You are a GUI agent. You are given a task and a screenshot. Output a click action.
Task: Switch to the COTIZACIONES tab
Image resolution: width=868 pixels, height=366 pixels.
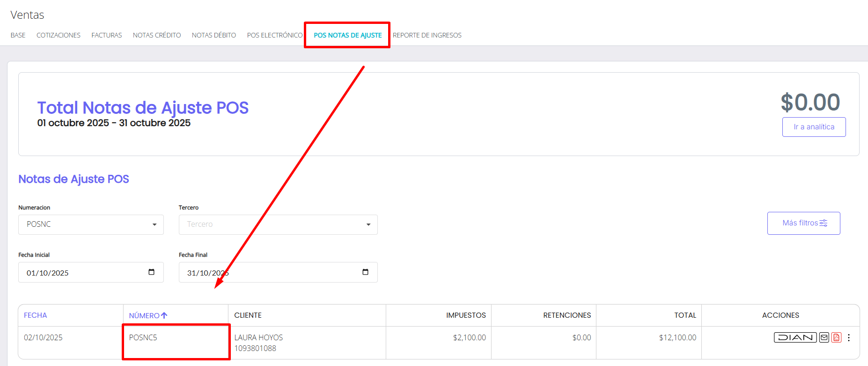pyautogui.click(x=59, y=35)
